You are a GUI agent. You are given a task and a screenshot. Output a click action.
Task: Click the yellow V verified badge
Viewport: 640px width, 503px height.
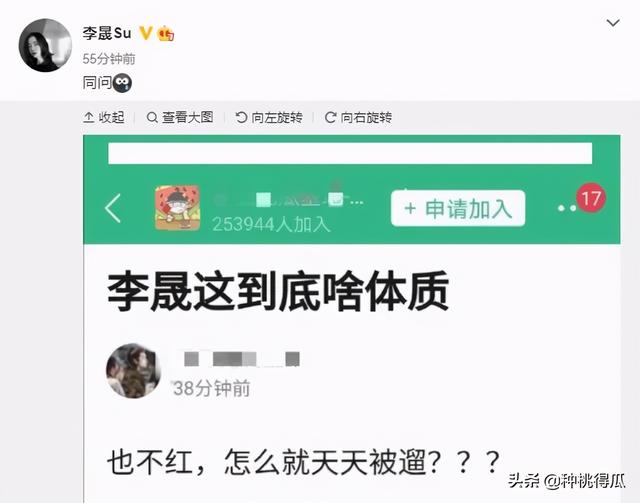coord(146,33)
